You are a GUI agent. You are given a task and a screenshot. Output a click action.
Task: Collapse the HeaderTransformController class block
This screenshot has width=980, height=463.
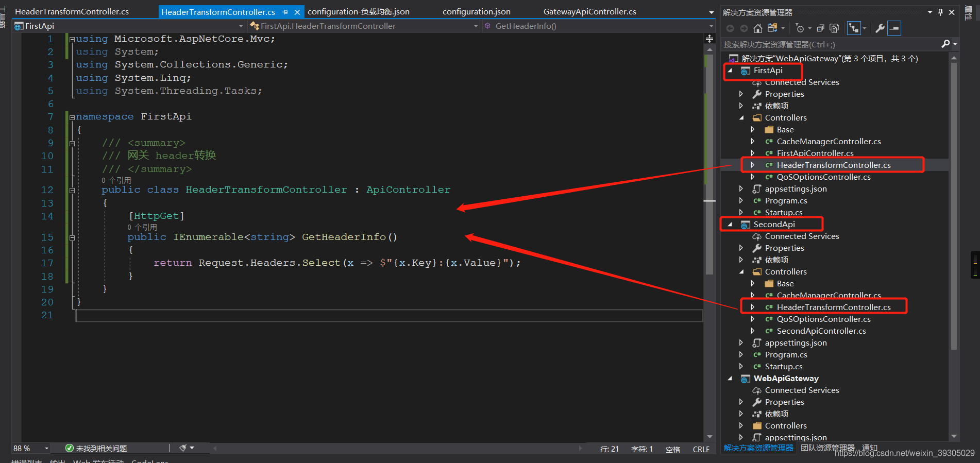click(x=72, y=190)
